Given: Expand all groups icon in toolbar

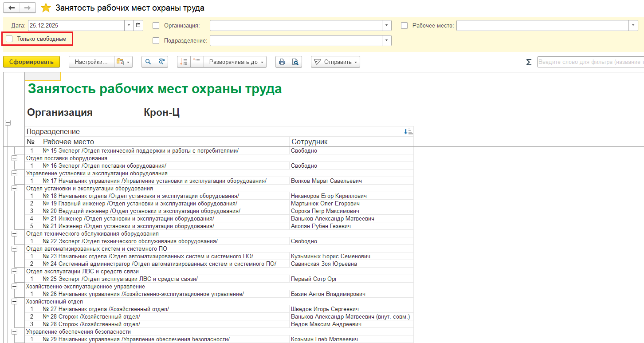Looking at the screenshot, I should click(184, 62).
